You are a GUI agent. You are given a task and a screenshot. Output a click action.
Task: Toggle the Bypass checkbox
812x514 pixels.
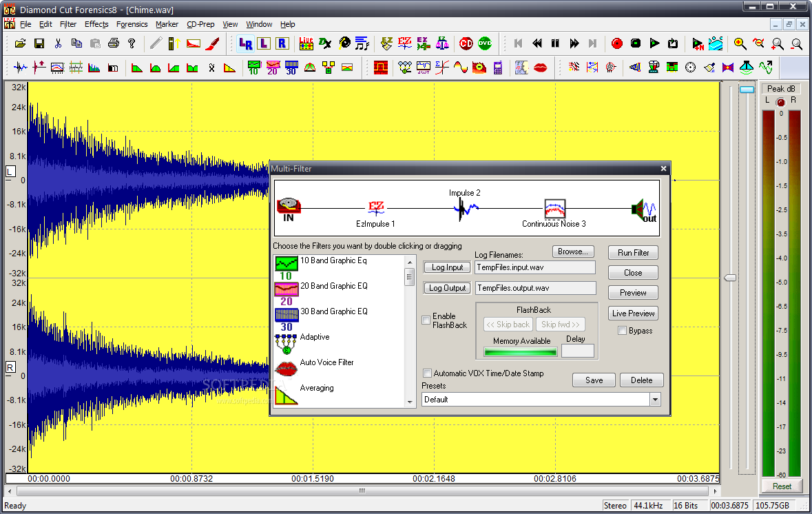pos(623,331)
